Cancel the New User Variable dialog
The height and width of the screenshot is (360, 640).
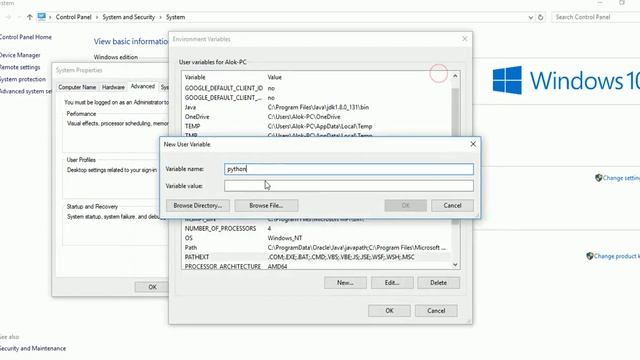[452, 206]
